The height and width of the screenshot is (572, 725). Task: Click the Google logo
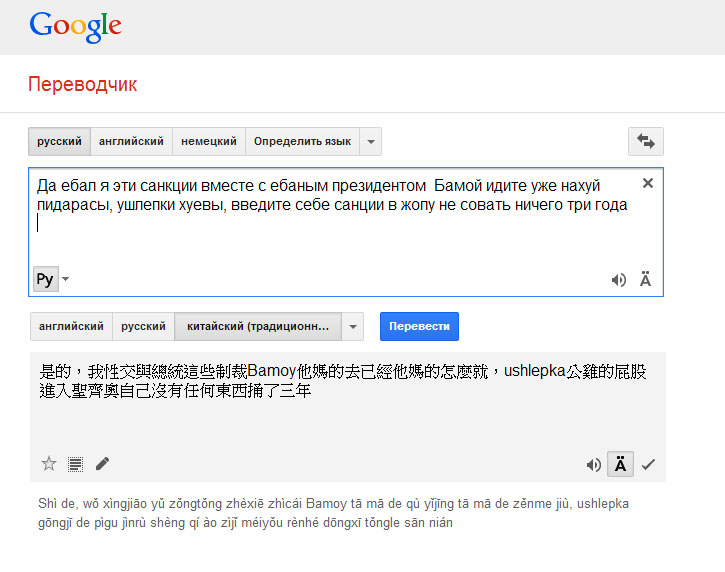75,26
